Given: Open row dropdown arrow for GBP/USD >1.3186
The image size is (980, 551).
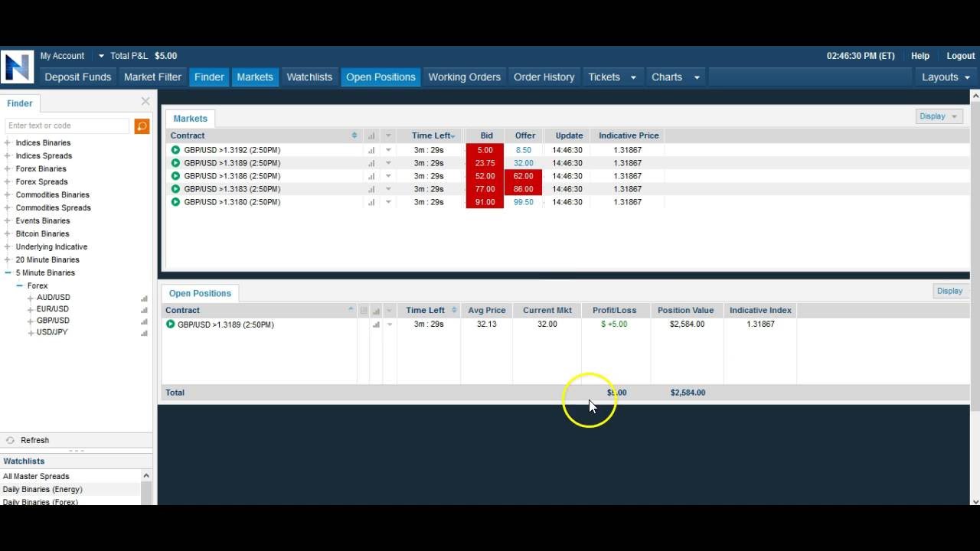Looking at the screenshot, I should point(388,176).
